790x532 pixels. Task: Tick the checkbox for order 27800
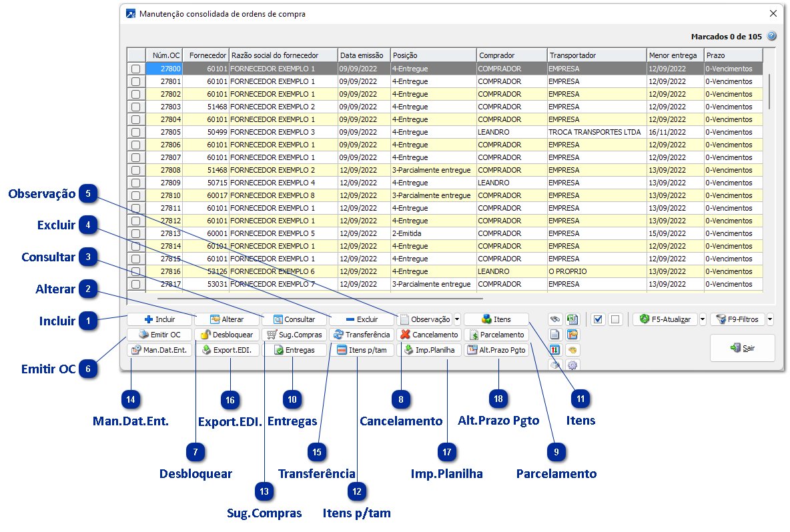pyautogui.click(x=136, y=69)
